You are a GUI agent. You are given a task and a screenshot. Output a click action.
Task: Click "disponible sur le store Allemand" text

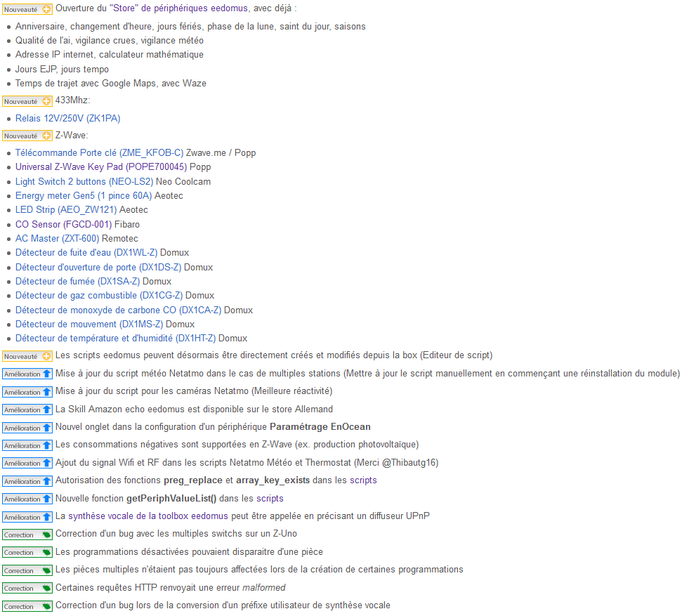coord(268,409)
